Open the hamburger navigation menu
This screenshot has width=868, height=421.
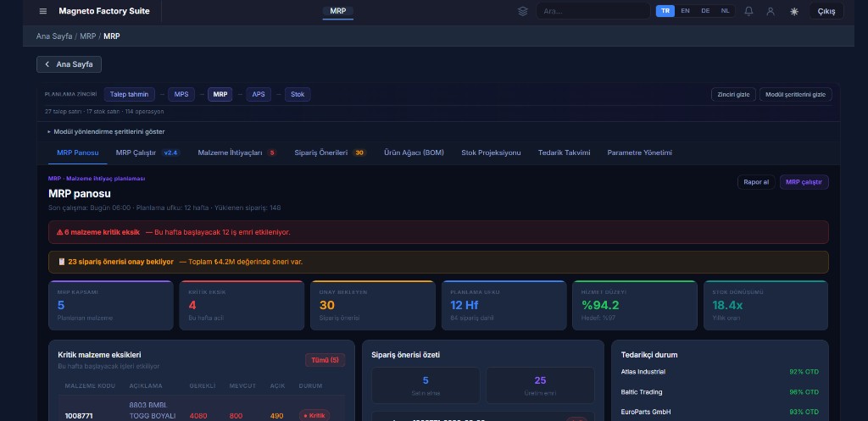(43, 11)
